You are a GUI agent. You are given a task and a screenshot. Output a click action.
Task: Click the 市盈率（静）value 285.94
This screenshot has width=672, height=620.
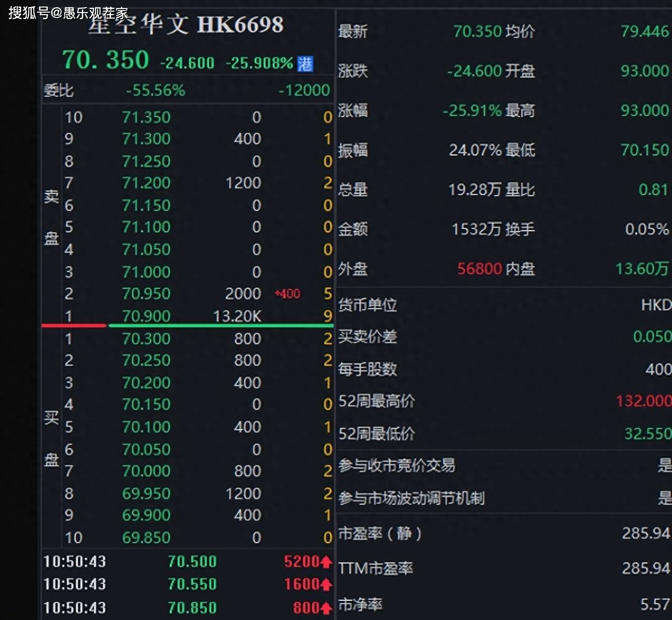click(646, 533)
